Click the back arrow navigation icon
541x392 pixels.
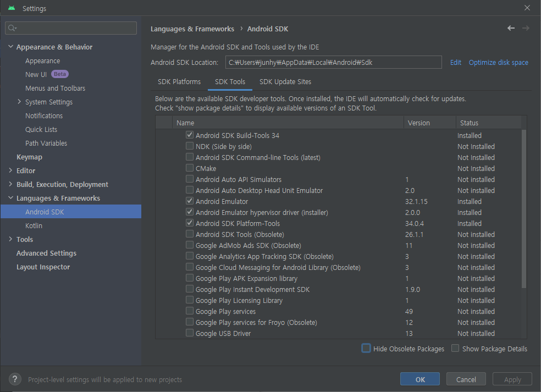click(x=511, y=28)
